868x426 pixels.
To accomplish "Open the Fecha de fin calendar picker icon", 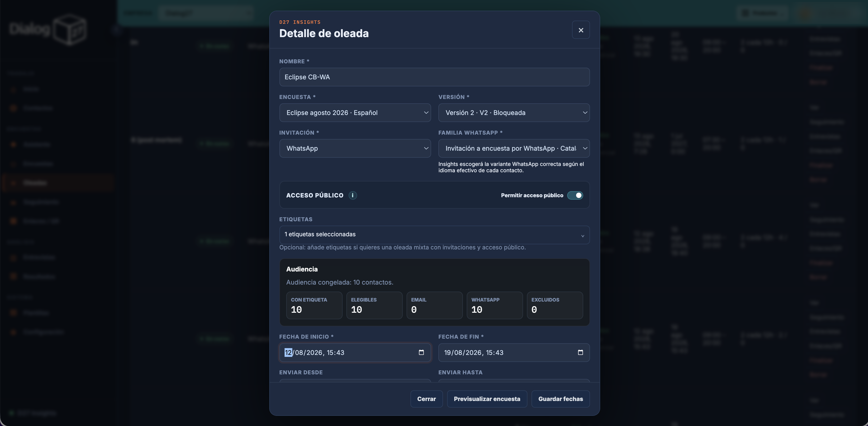I will pyautogui.click(x=580, y=352).
